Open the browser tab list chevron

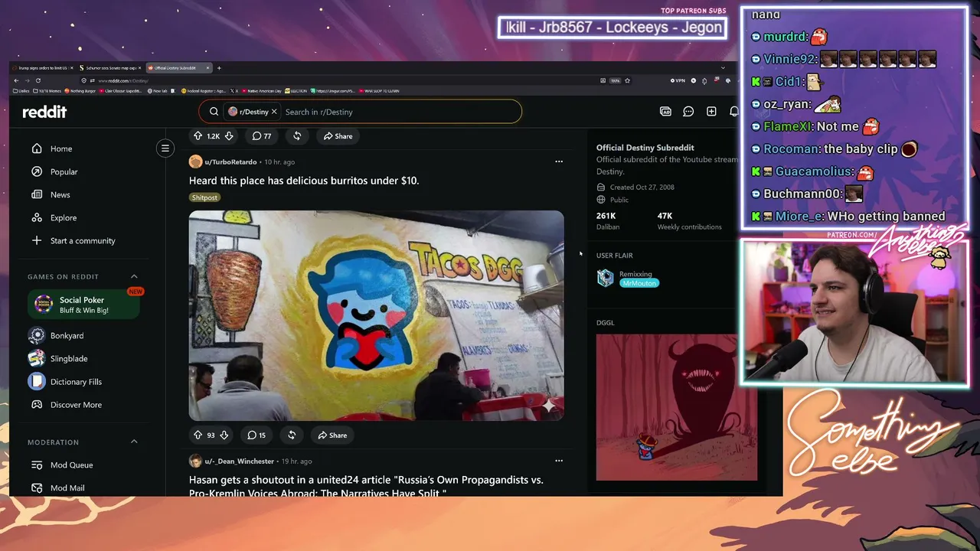tap(723, 68)
